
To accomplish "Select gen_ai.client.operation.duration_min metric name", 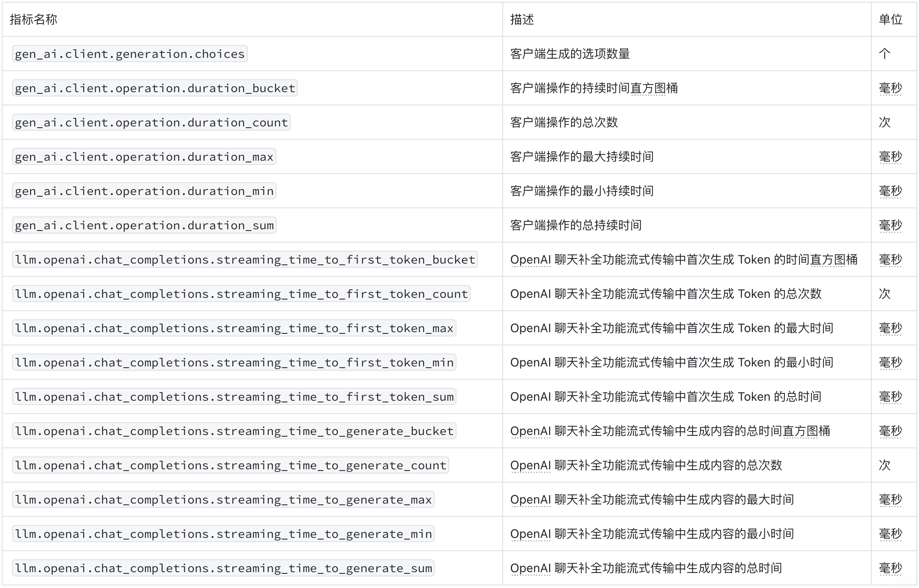I will 144,191.
